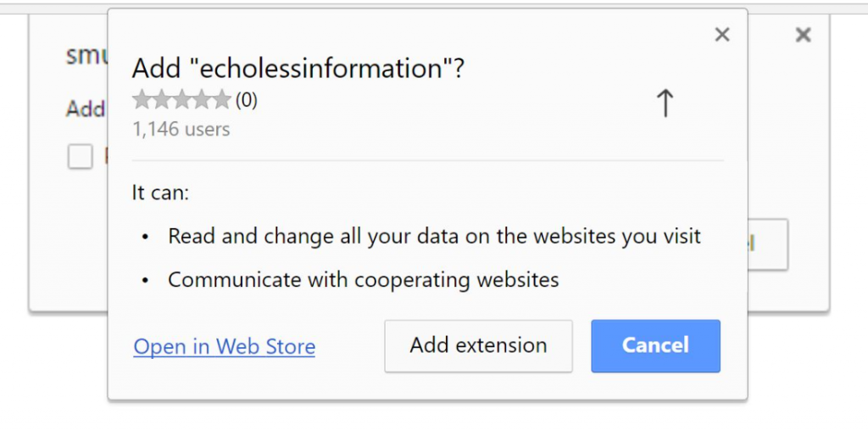Image resolution: width=868 pixels, height=431 pixels.
Task: Open in Web Store link
Action: (x=225, y=347)
